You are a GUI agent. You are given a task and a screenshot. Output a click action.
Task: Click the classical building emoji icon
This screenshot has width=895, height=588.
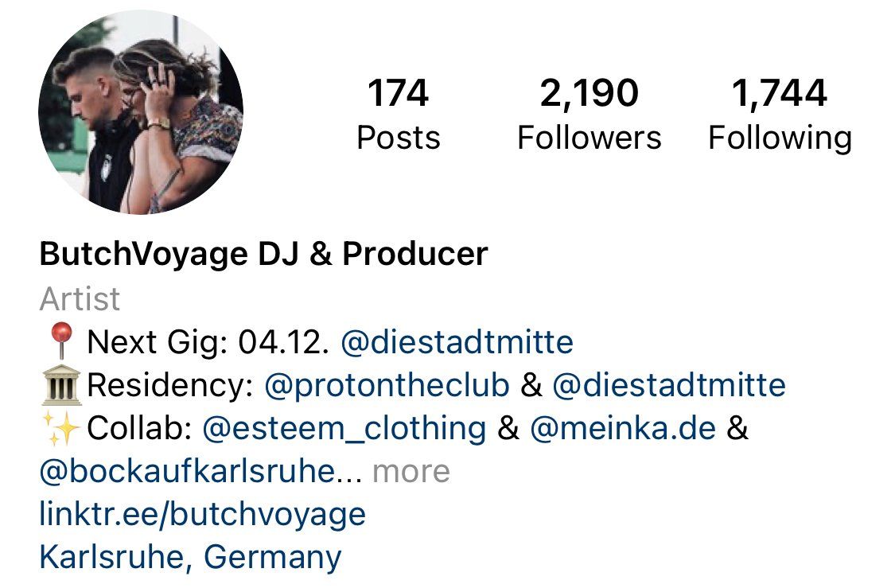click(x=61, y=385)
